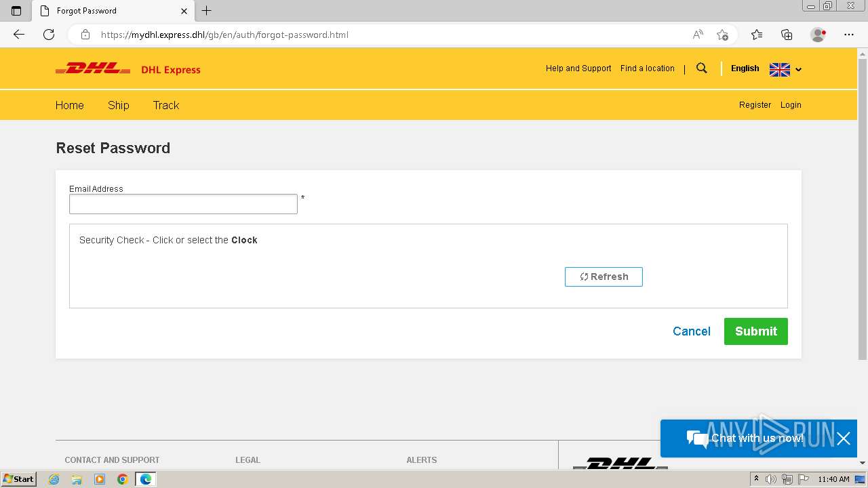This screenshot has height=488, width=868.
Task: Show hidden system tray icons
Action: [756, 479]
